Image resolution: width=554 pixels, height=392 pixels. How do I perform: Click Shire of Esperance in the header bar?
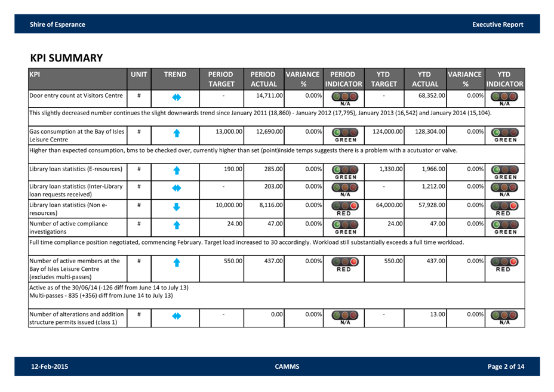click(57, 24)
